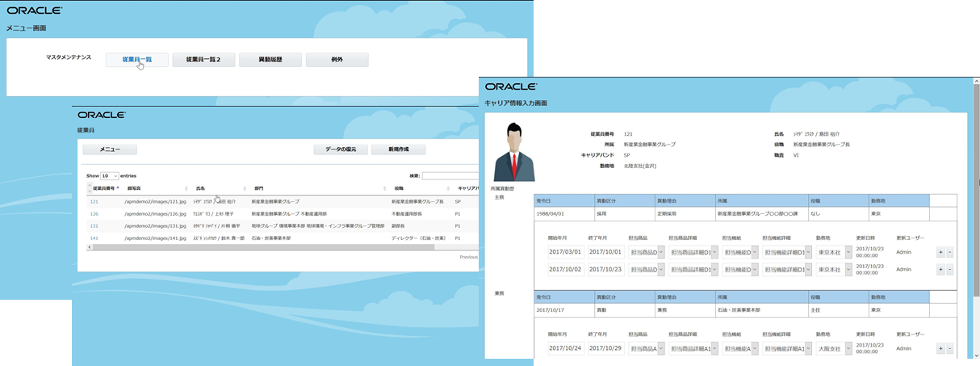Sort by 従業員番号 column ascending arrow
This screenshot has height=366, width=980.
(x=118, y=187)
